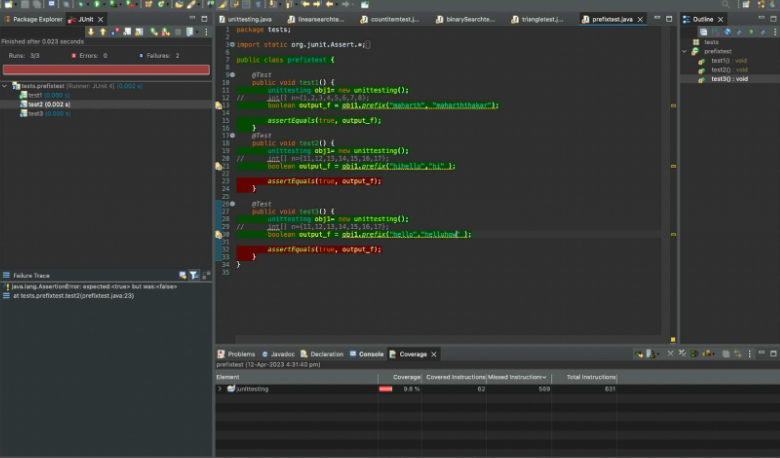The height and width of the screenshot is (458, 780).
Task: Click Previous Failed Test arrow in JUnit toolbar
Action: coord(103,32)
